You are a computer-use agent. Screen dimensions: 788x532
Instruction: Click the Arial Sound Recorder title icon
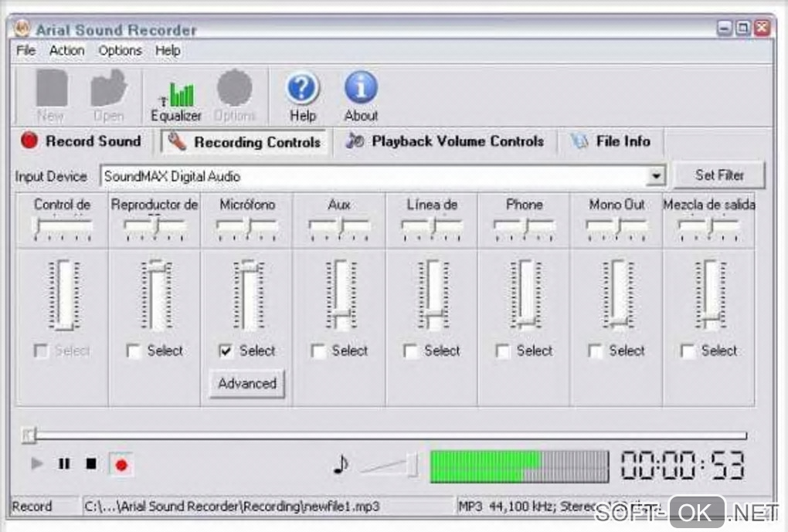[22, 29]
